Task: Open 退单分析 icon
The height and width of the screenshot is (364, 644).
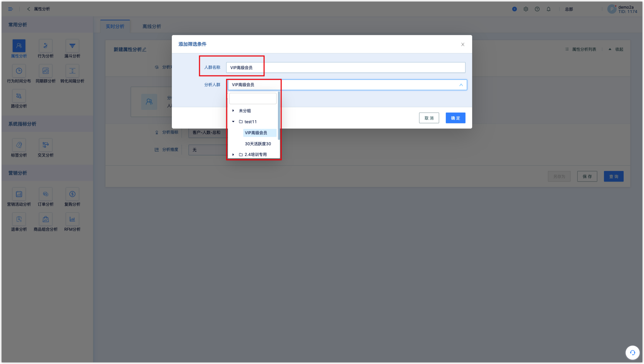Action: 19,219
